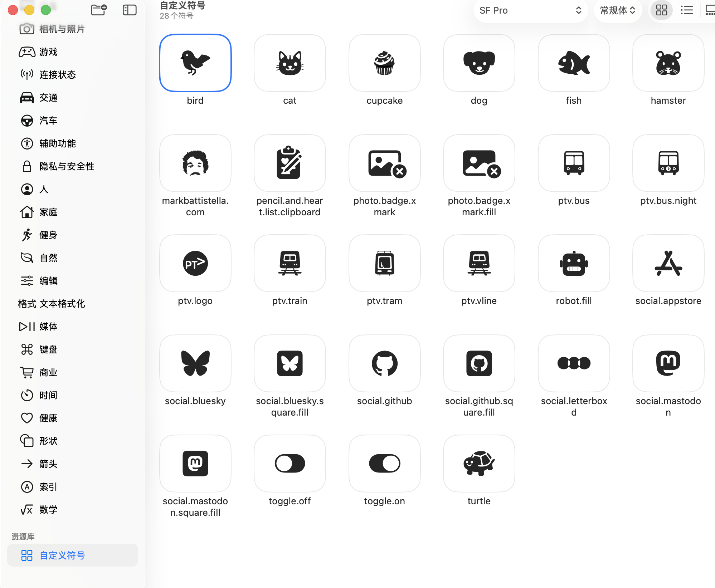Image resolution: width=715 pixels, height=588 pixels.
Task: Select the social.github symbol
Action: (x=384, y=363)
